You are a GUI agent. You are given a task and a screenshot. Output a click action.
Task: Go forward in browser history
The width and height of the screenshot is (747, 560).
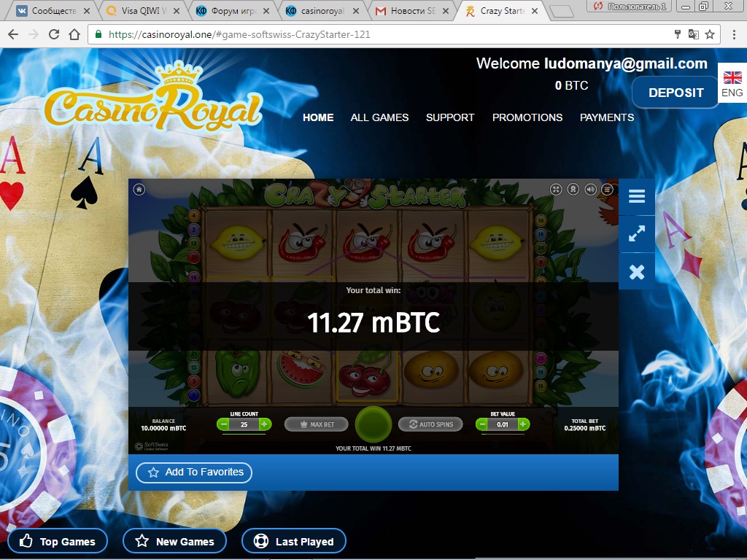34,34
